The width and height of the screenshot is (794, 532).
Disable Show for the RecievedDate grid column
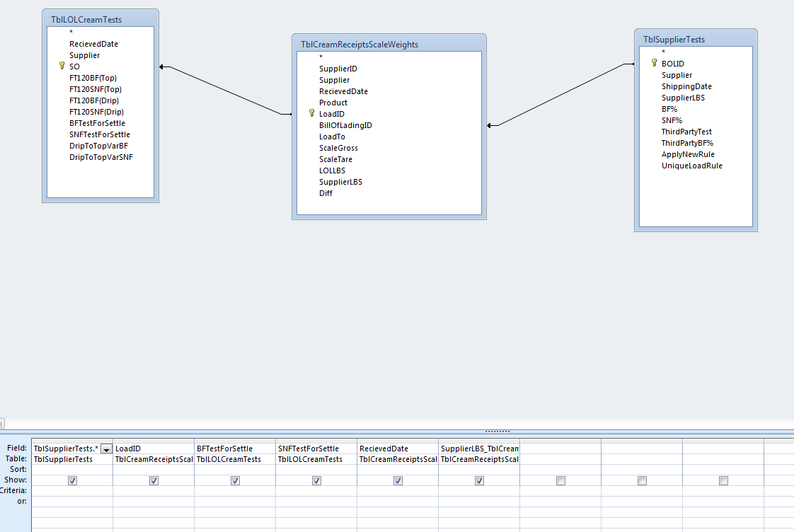(x=398, y=480)
